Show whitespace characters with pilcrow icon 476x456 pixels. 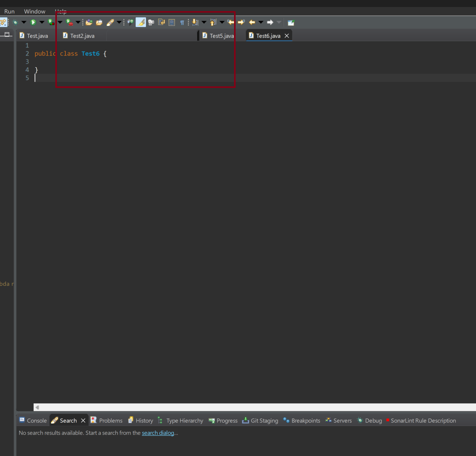click(x=182, y=23)
